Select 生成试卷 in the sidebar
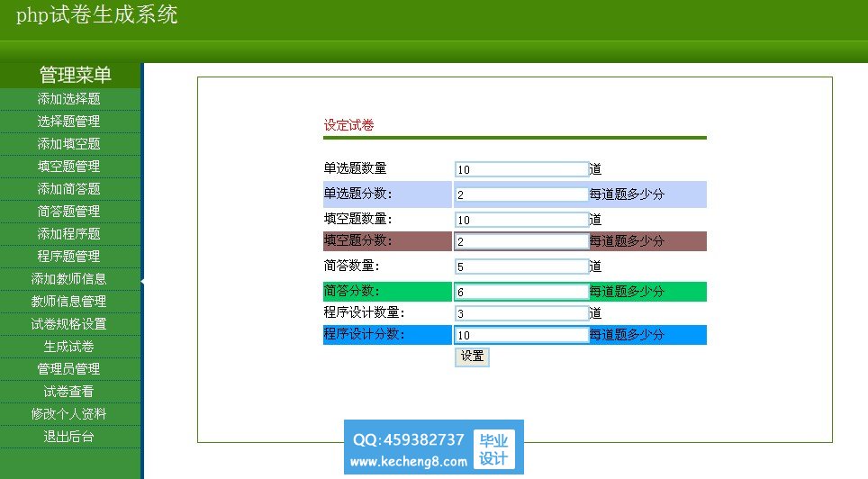Screen dimensions: 868x479 point(68,347)
